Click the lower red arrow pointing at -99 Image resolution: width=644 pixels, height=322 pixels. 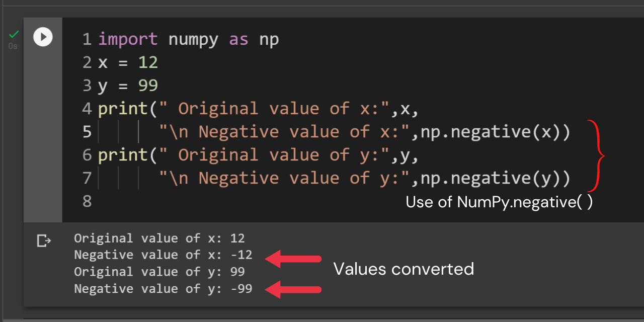(x=293, y=289)
